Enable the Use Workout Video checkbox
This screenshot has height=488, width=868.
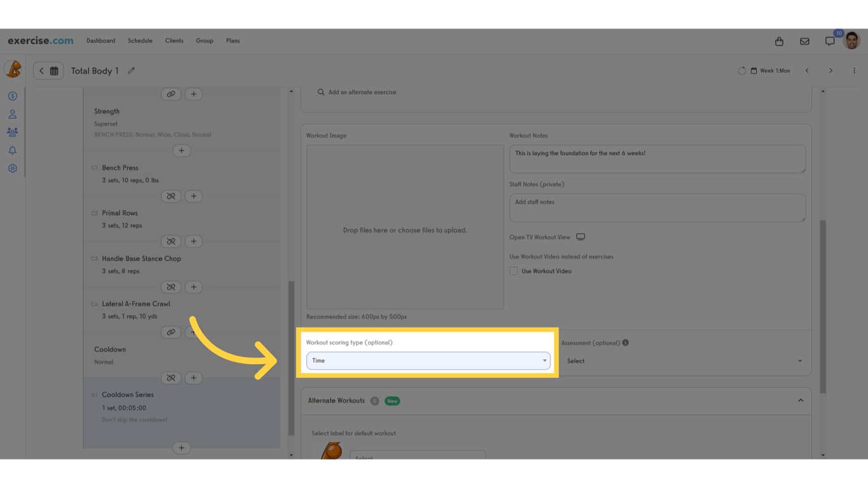[513, 271]
